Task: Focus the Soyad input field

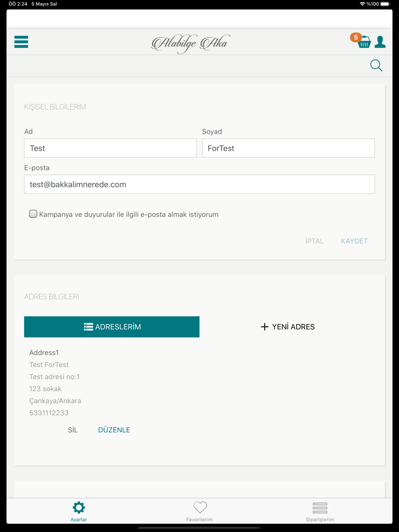Action: [288, 148]
